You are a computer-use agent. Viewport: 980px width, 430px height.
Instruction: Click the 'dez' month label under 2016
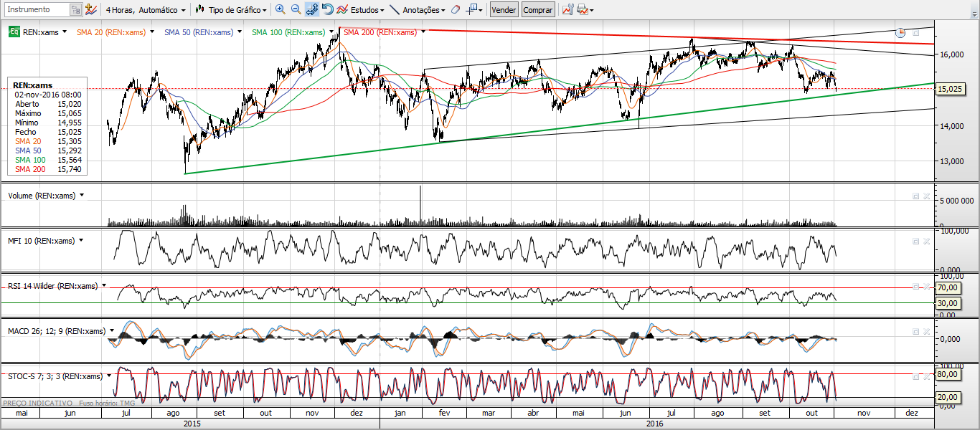pyautogui.click(x=913, y=413)
